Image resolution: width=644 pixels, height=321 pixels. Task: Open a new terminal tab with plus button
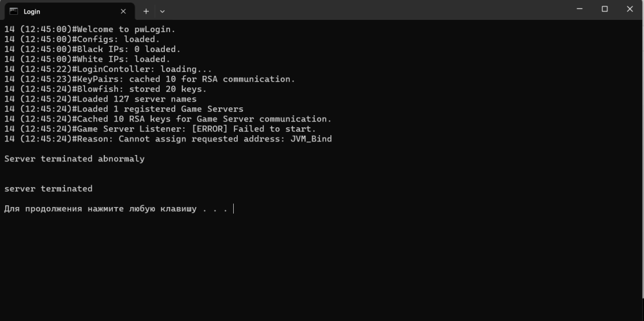pyautogui.click(x=146, y=11)
